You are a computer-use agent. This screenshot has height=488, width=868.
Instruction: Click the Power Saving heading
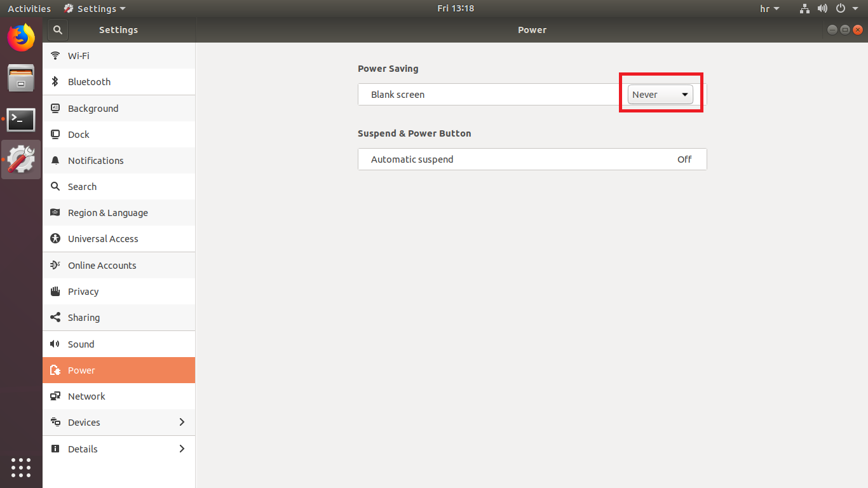pyautogui.click(x=388, y=69)
